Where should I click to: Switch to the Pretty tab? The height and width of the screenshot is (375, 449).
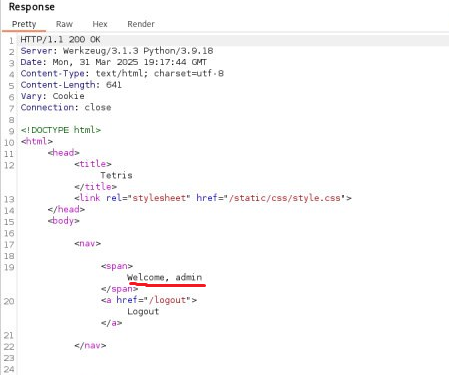coord(24,24)
